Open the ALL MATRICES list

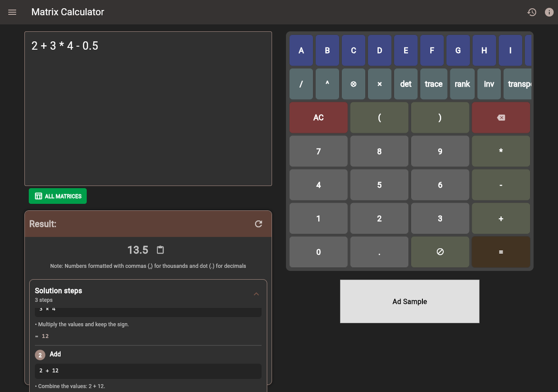click(x=58, y=196)
